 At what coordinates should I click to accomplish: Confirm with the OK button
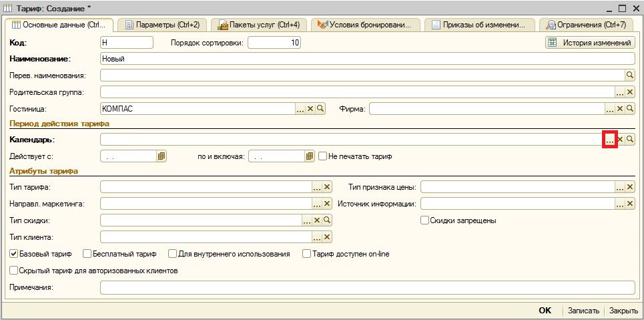545,311
